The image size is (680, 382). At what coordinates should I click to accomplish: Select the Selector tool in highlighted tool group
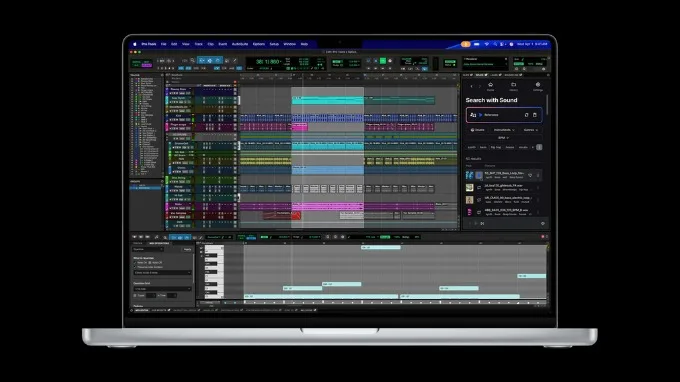click(x=210, y=61)
